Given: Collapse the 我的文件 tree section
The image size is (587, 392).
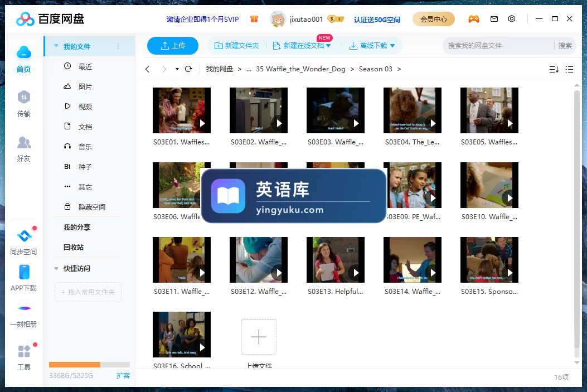Looking at the screenshot, I should [x=56, y=46].
